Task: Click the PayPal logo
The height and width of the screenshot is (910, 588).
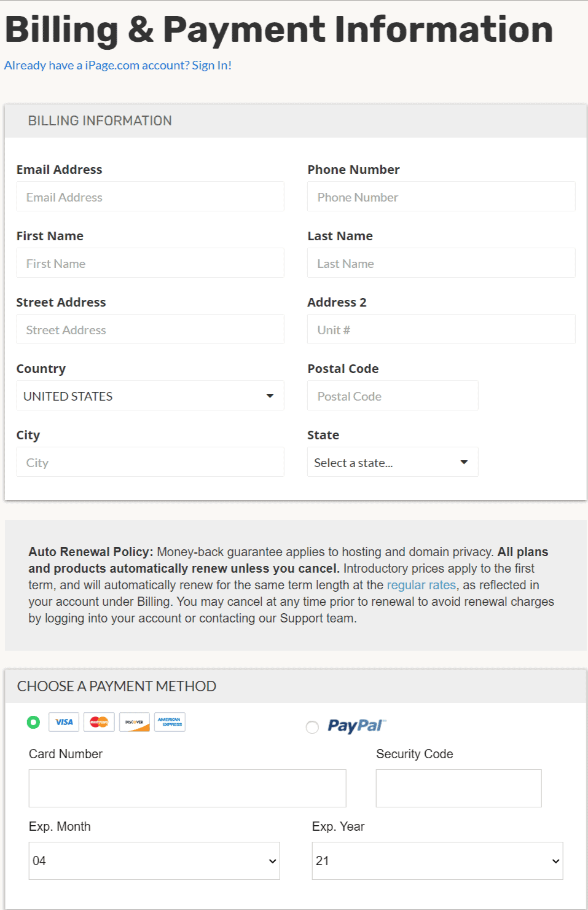Action: (356, 726)
